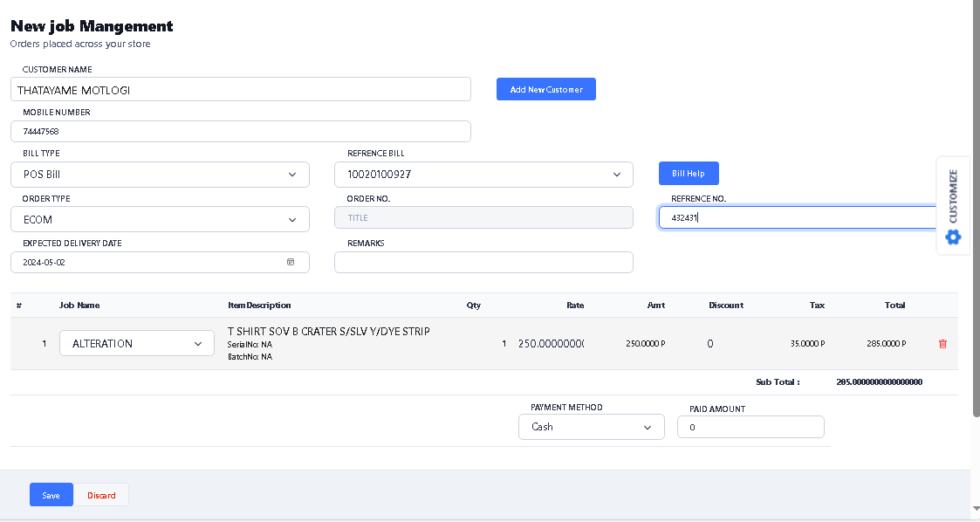
Task: Click the Qty value 1 in item row
Action: click(x=504, y=344)
